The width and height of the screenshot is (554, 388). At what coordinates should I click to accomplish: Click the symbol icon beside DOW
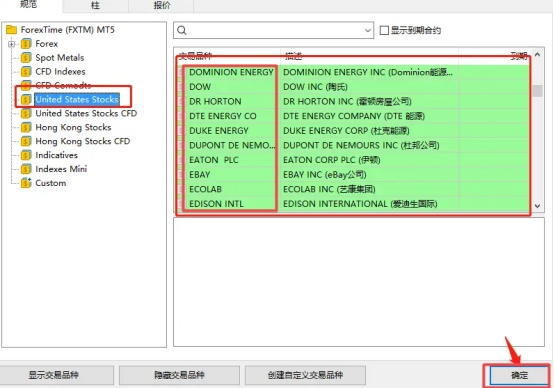181,87
